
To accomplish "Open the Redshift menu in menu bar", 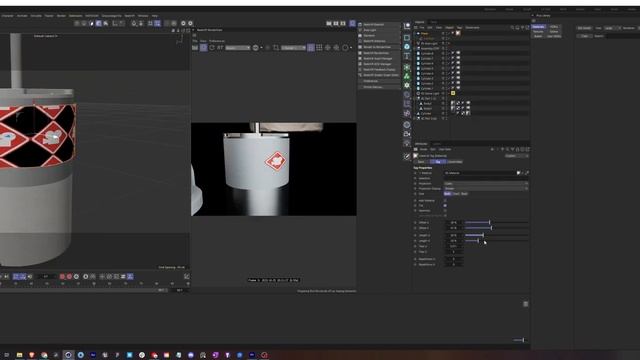I will coord(129,16).
